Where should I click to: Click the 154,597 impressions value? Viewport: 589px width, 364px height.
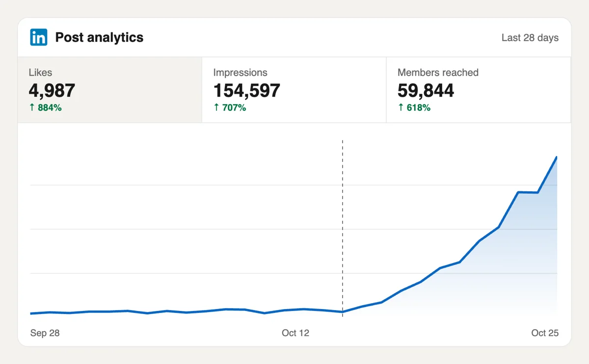(246, 91)
